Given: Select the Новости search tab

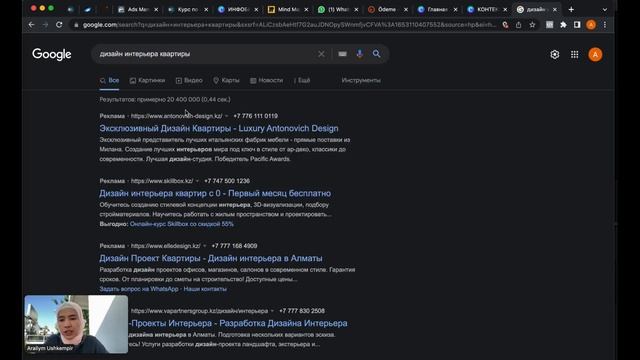Looking at the screenshot, I should pos(267,80).
